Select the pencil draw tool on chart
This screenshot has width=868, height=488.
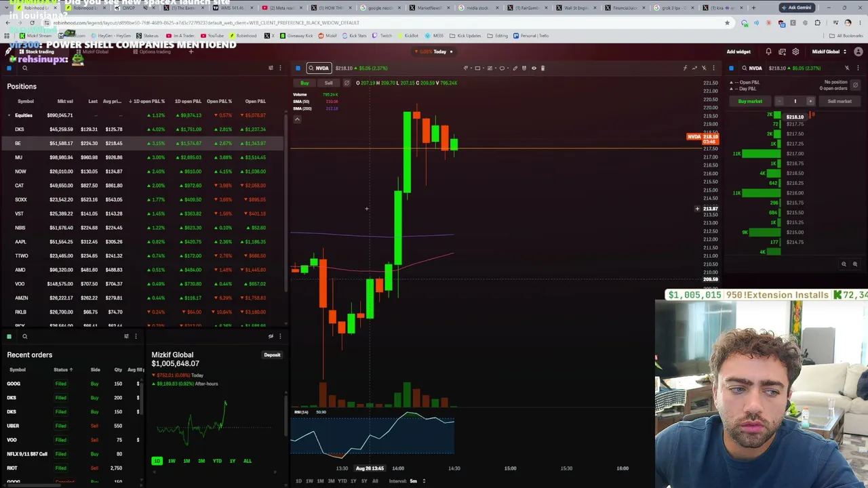click(515, 68)
